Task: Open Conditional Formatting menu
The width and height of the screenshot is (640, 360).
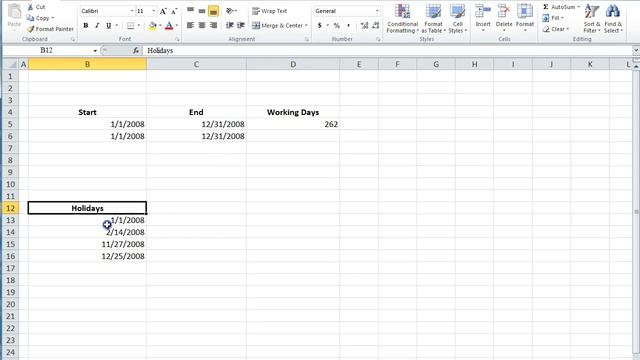Action: [x=402, y=18]
